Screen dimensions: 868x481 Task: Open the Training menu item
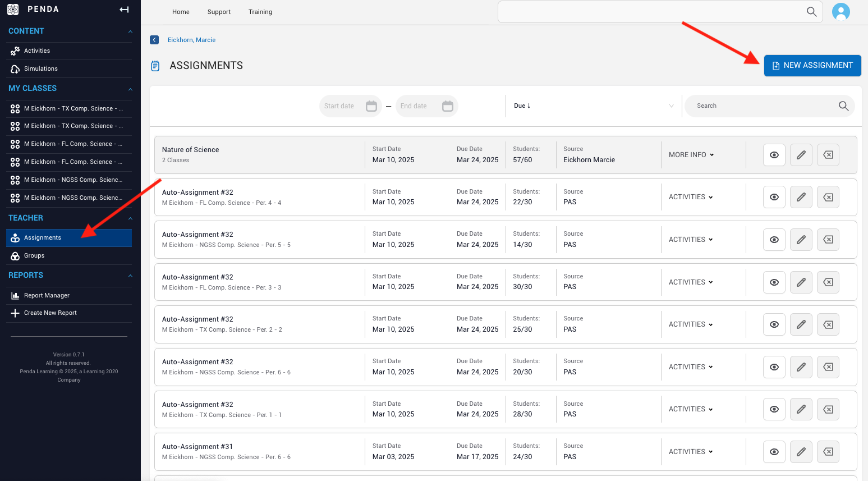tap(260, 11)
